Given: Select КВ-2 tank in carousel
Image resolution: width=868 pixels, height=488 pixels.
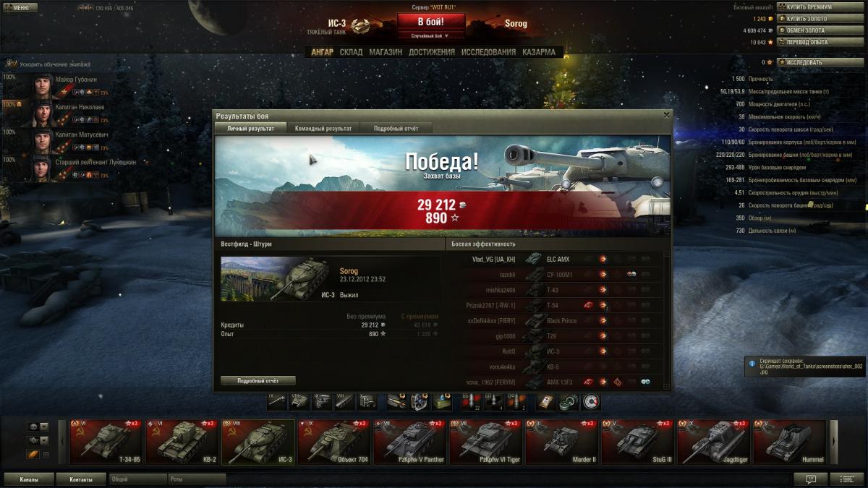Looking at the screenshot, I should point(182,442).
